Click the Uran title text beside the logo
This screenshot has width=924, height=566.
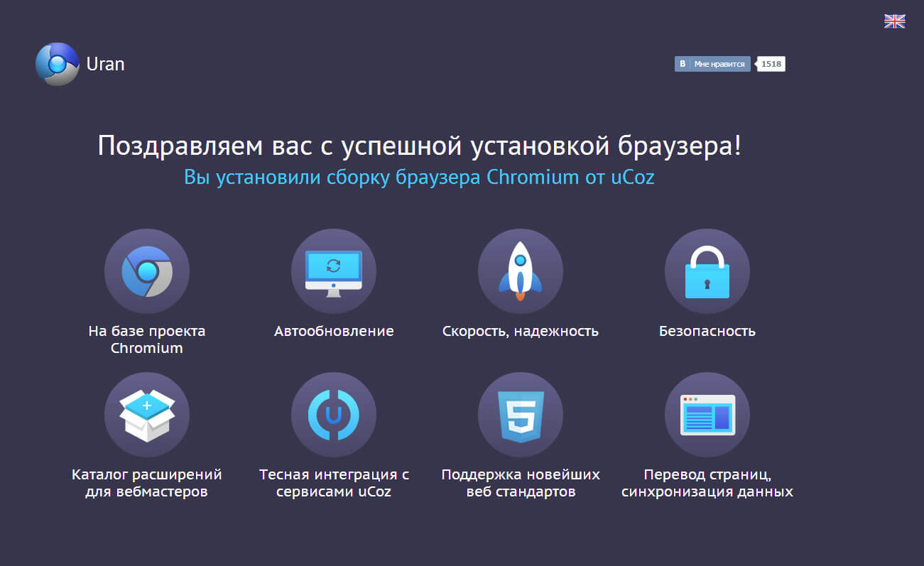click(106, 64)
